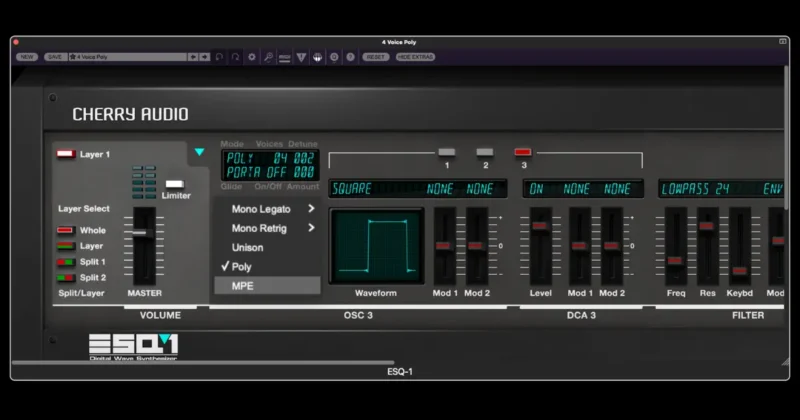Select Split 1 mode
800x420 pixels.
click(x=65, y=262)
